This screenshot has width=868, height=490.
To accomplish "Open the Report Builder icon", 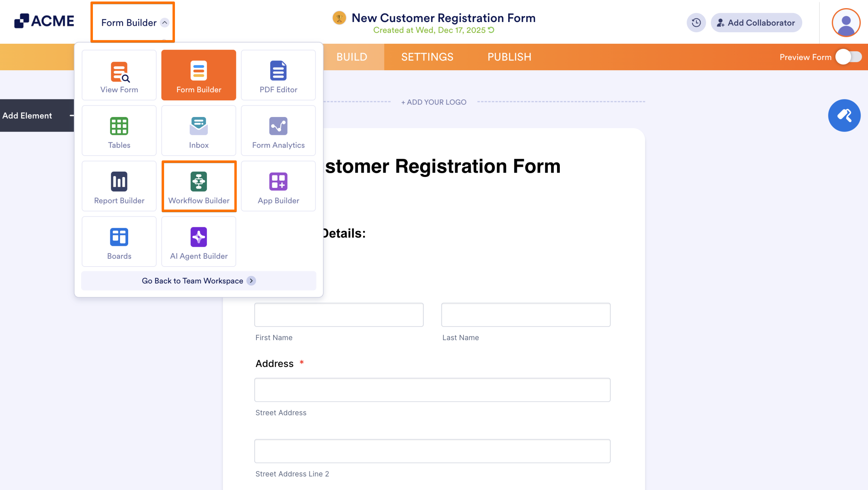I will (119, 186).
